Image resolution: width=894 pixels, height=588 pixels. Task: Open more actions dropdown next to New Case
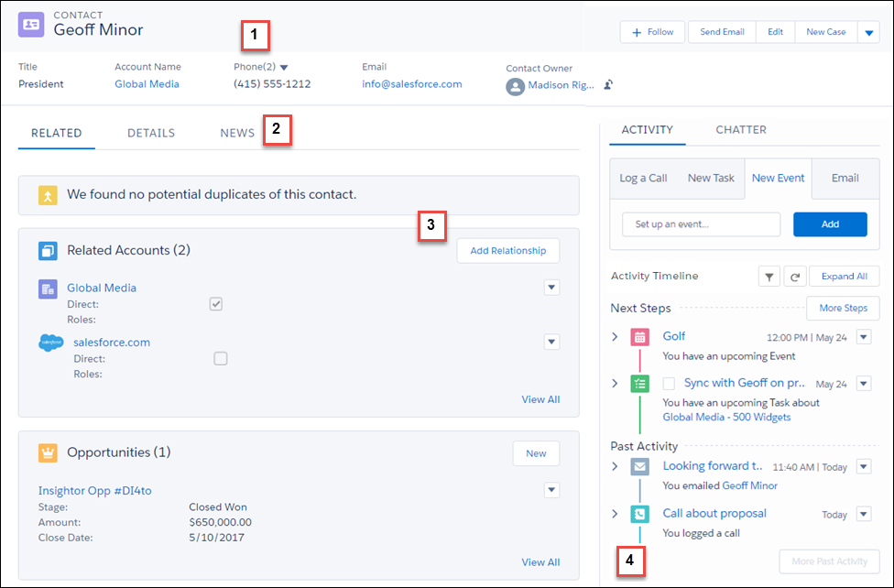869,32
